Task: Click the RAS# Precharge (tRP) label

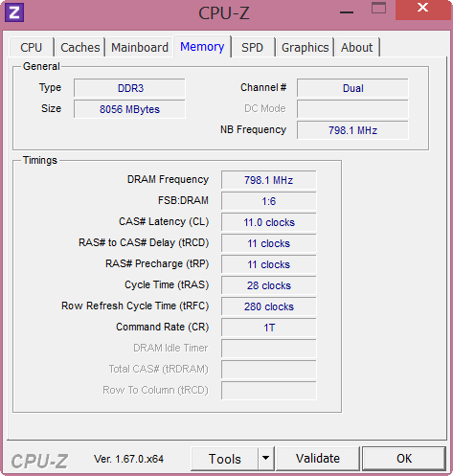Action: (x=157, y=263)
